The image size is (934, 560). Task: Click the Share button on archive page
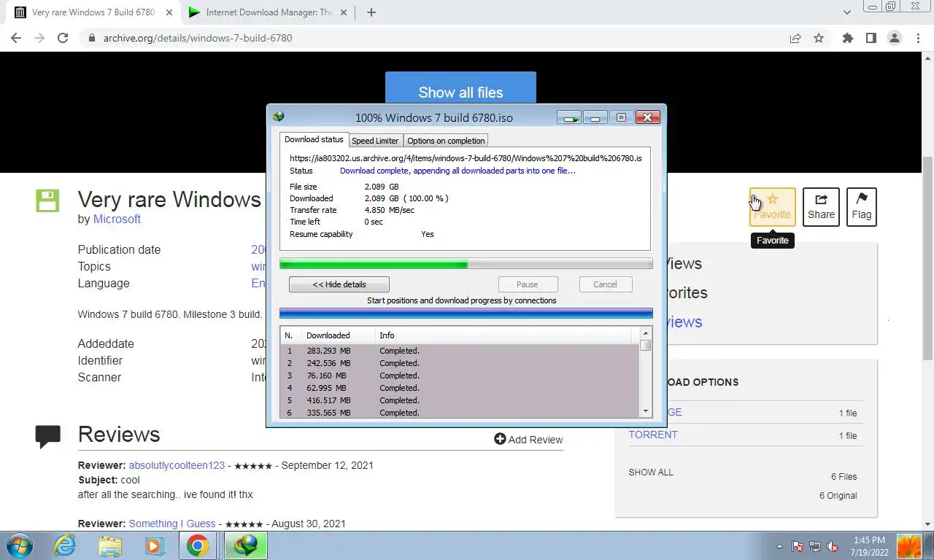click(821, 207)
